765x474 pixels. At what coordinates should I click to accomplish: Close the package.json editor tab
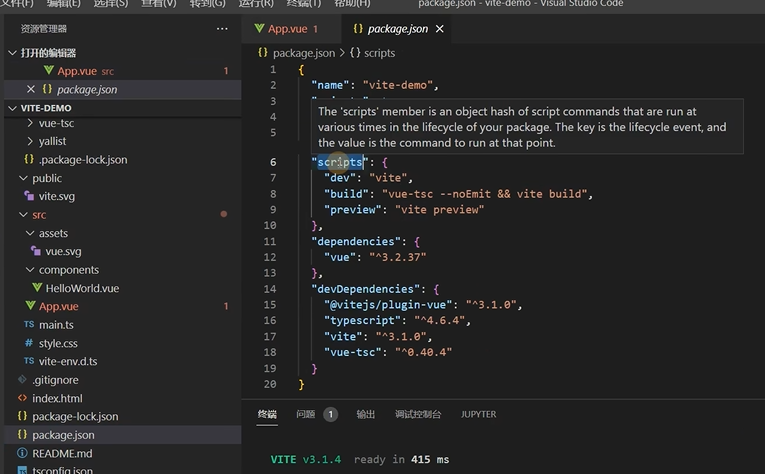(x=440, y=29)
